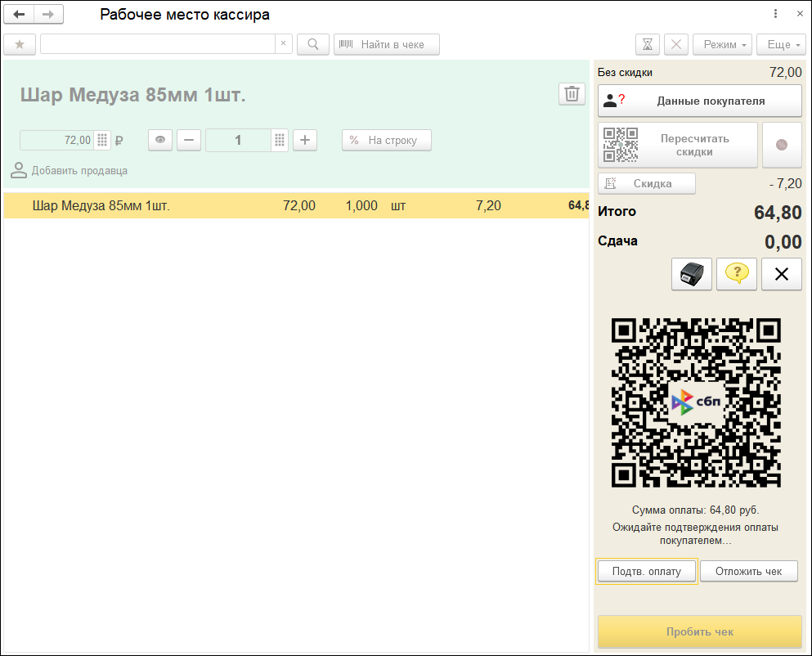Click the СБП QR code image

point(696,402)
